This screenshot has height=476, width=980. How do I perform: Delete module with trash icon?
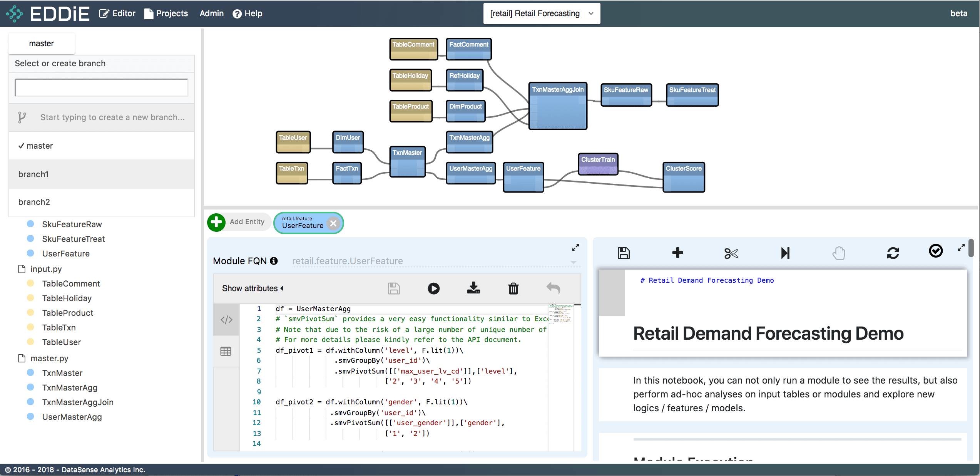[513, 288]
